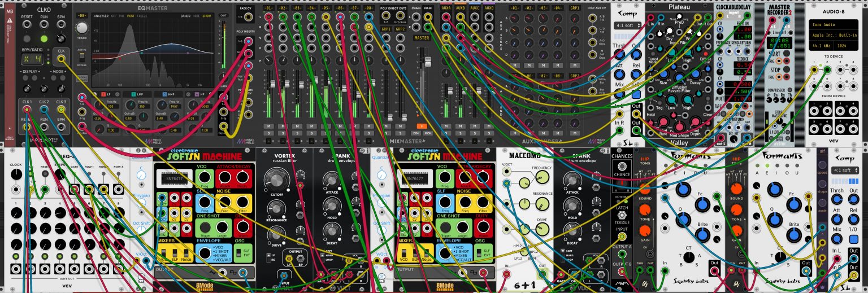This screenshot has height=293, width=868.
Task: Toggle the MON button on master
Action: (428, 133)
